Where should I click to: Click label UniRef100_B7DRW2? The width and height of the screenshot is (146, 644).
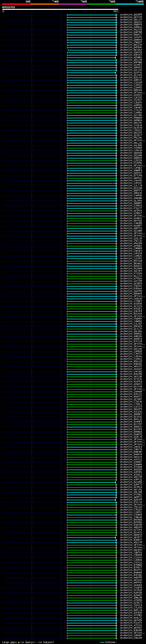coord(131,565)
